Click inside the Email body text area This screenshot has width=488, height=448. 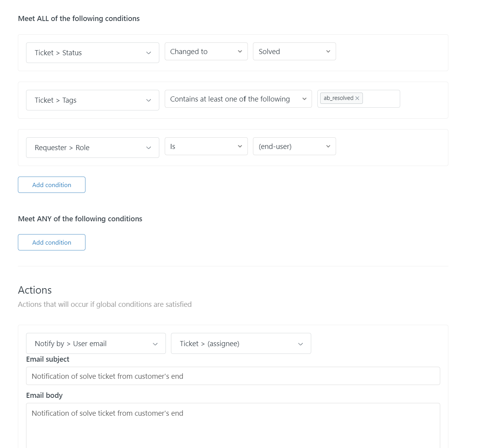pyautogui.click(x=233, y=428)
